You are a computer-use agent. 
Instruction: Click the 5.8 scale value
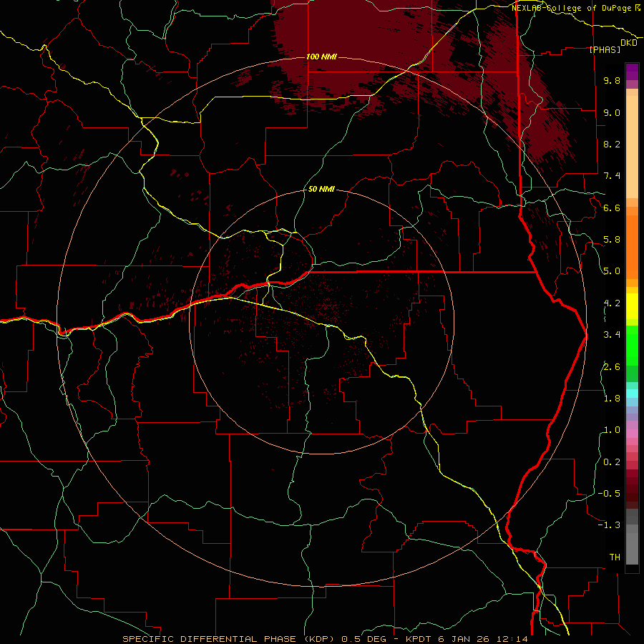[x=612, y=240]
